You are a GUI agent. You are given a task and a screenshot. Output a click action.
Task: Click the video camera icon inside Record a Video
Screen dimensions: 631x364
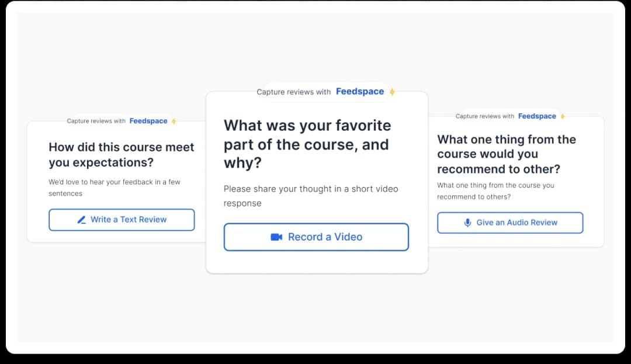[x=278, y=237]
